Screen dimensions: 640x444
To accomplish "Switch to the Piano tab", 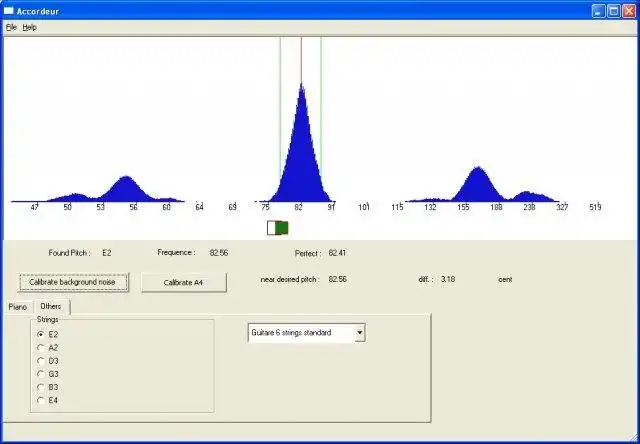I will [18, 307].
